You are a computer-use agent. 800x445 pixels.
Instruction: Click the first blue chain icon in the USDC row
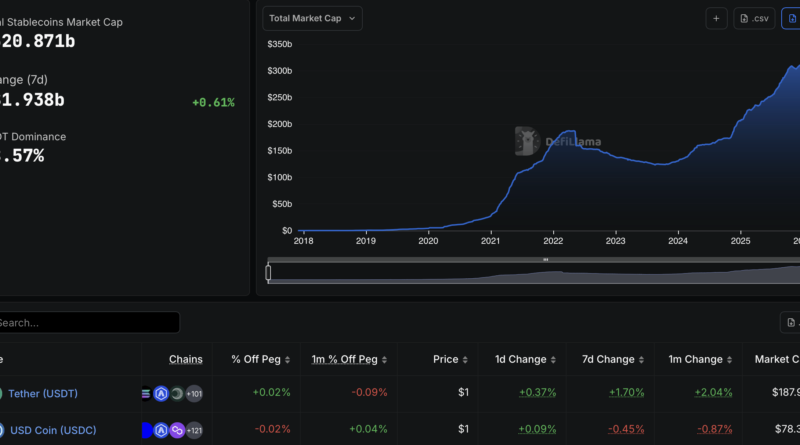click(x=147, y=430)
